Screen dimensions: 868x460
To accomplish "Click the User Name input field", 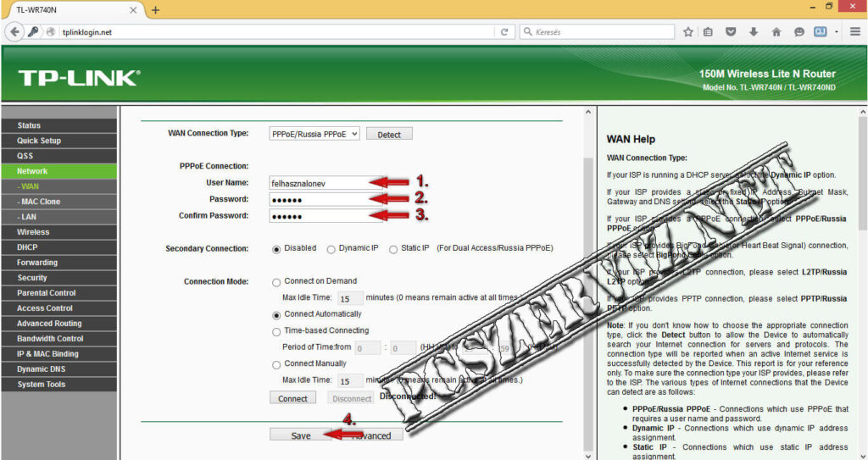I will pos(325,183).
